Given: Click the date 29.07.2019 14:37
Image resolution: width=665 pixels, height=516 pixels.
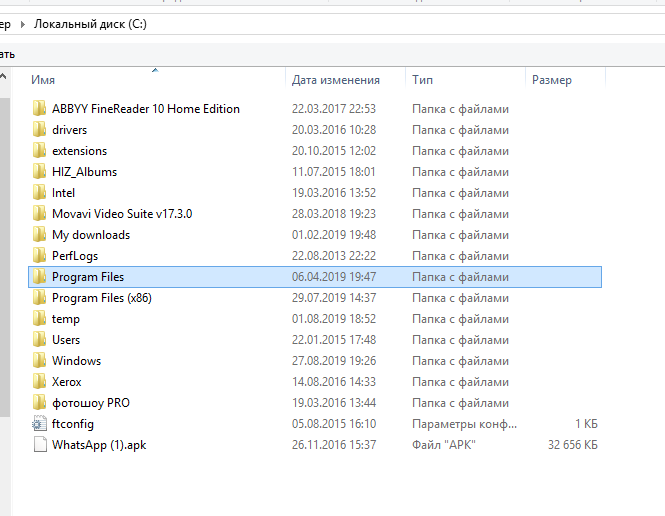Looking at the screenshot, I should click(334, 298).
